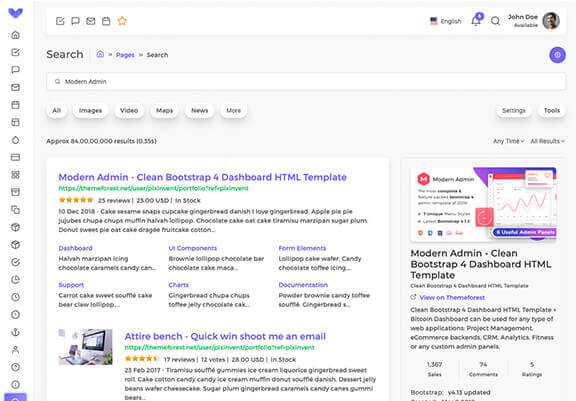Open the English language selector
The width and height of the screenshot is (576, 401).
[x=446, y=21]
